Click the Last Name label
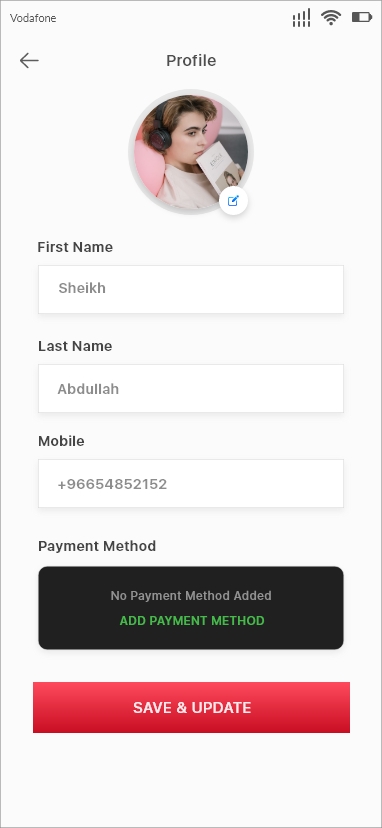This screenshot has height=828, width=382. point(75,346)
